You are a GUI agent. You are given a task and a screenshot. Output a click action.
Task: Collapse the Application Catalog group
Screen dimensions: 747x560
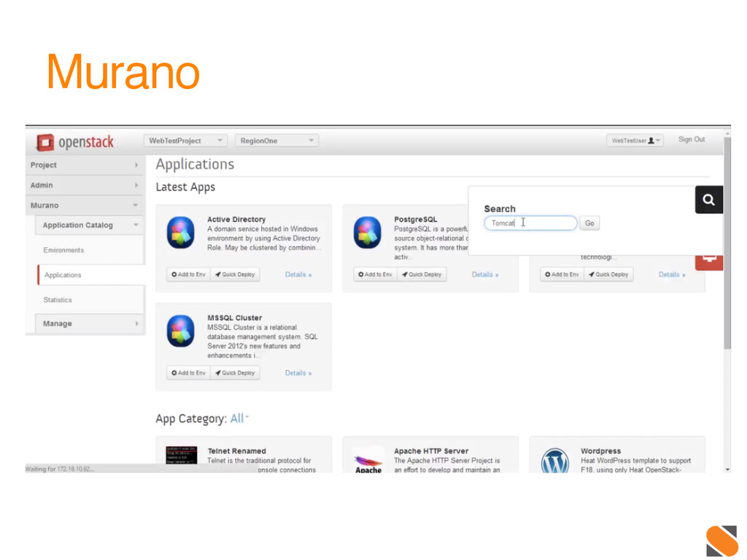[x=90, y=225]
